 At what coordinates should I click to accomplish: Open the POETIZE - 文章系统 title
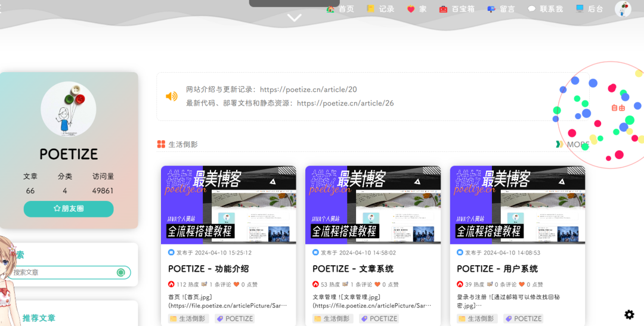point(353,269)
